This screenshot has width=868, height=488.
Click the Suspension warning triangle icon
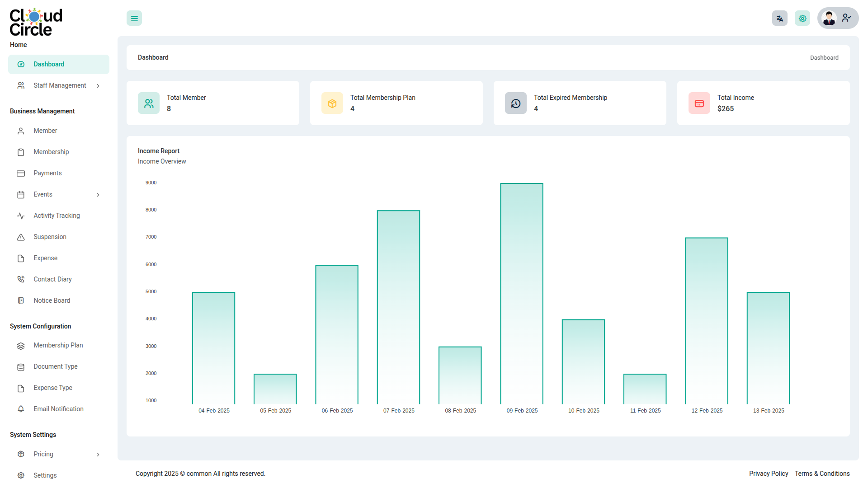21,237
